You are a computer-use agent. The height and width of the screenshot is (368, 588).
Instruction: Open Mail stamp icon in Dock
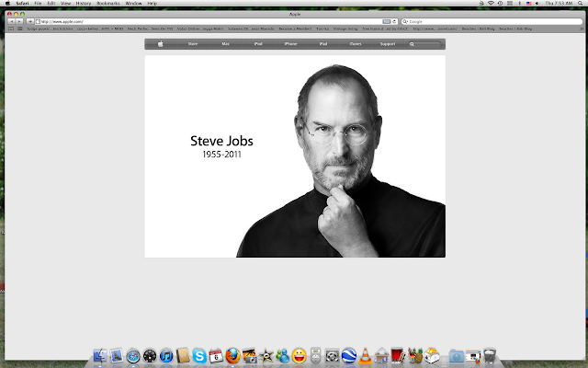[117, 356]
